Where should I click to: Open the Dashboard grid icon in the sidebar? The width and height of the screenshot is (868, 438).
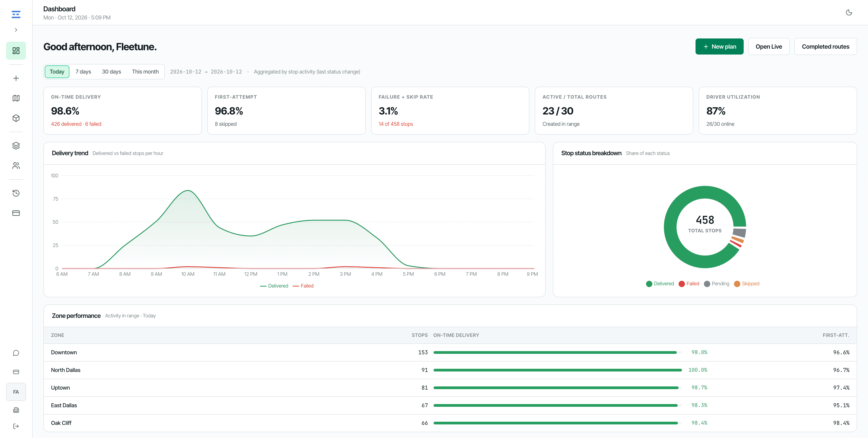point(16,51)
